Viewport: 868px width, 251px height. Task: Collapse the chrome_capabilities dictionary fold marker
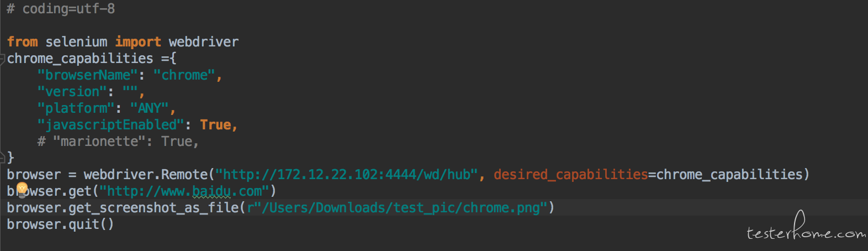pos(2,59)
